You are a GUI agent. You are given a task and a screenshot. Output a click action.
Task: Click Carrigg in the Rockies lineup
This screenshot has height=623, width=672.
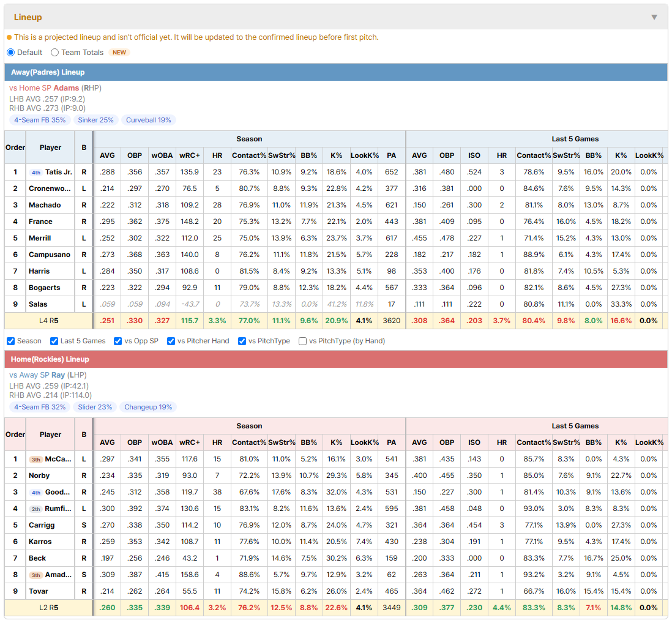pyautogui.click(x=42, y=525)
